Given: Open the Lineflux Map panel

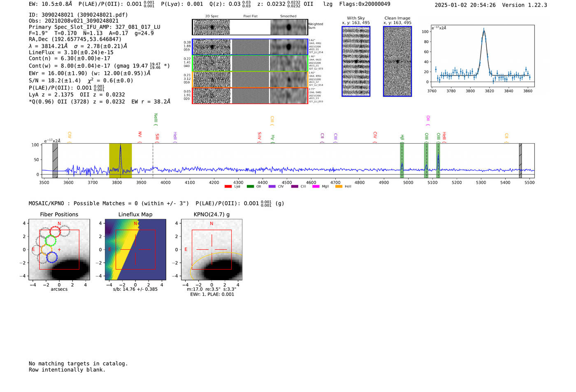Looking at the screenshot, I should (x=135, y=250).
